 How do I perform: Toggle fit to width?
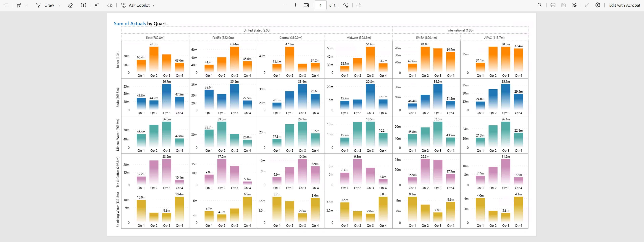tap(306, 5)
